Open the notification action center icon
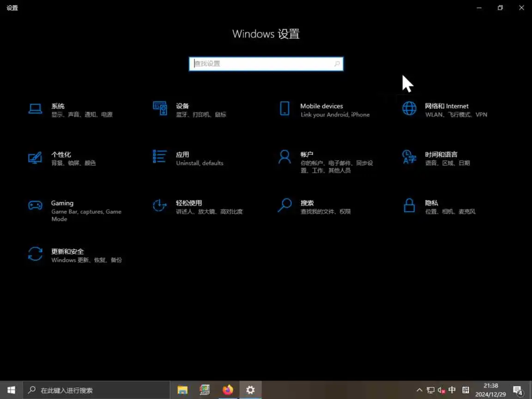The image size is (532, 399). pyautogui.click(x=518, y=391)
